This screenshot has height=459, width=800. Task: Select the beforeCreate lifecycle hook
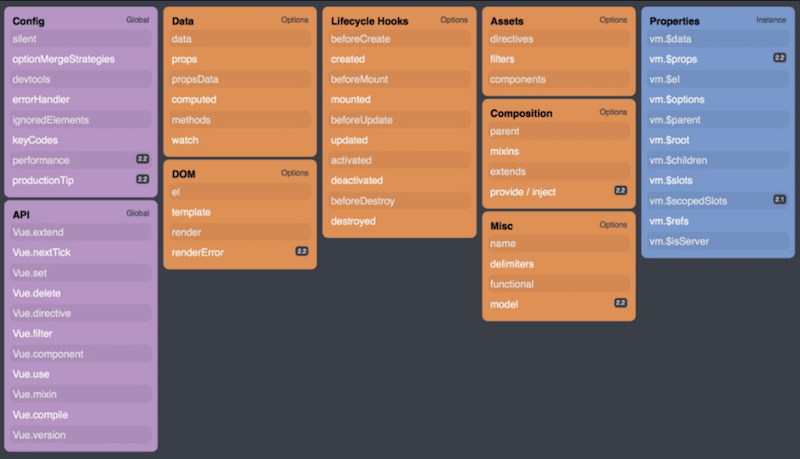pyautogui.click(x=399, y=39)
